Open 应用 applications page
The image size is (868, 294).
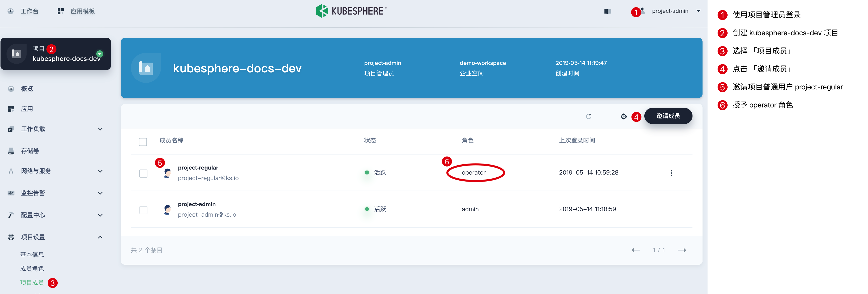click(27, 109)
